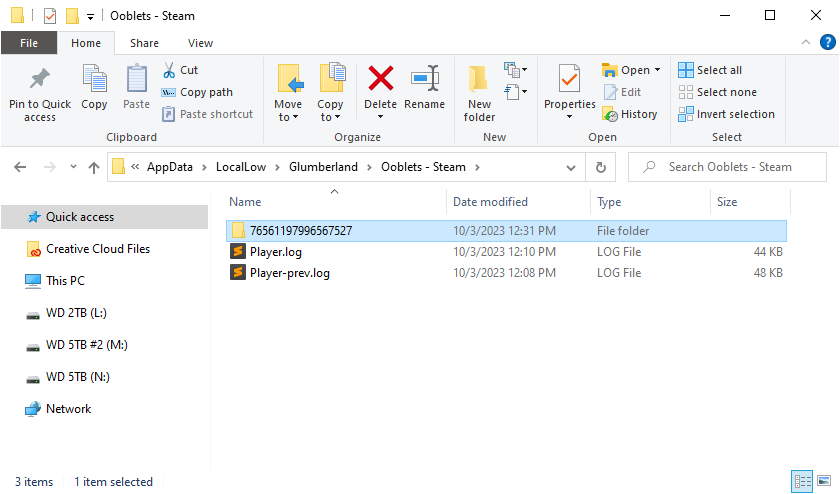840x494 pixels.
Task: Go up one folder level
Action: [x=94, y=168]
